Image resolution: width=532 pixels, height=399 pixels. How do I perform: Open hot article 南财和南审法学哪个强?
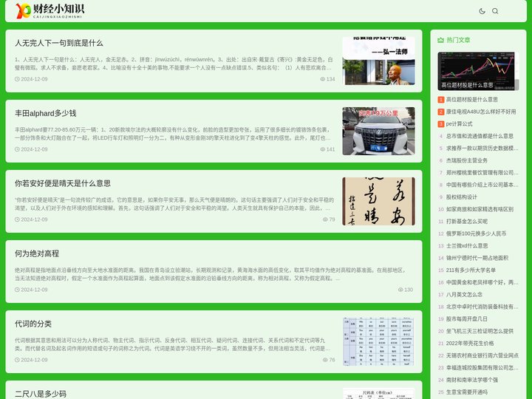point(472,380)
